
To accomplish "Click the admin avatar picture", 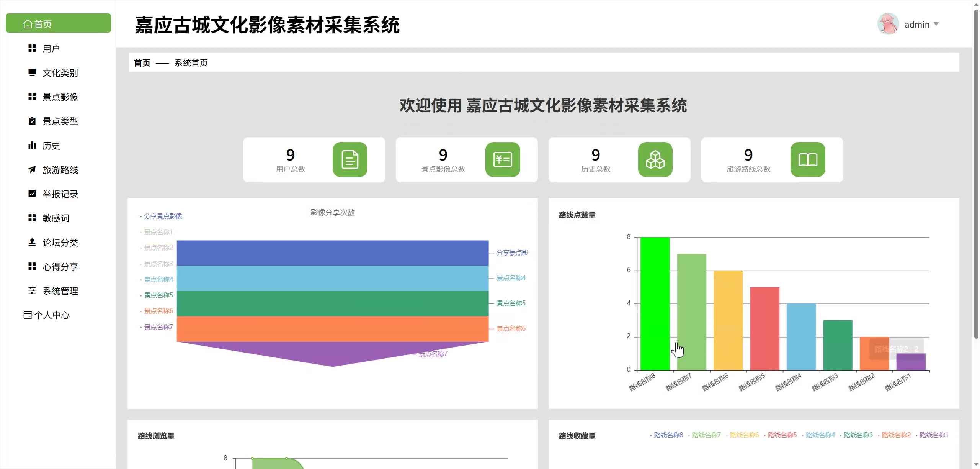I will tap(888, 24).
